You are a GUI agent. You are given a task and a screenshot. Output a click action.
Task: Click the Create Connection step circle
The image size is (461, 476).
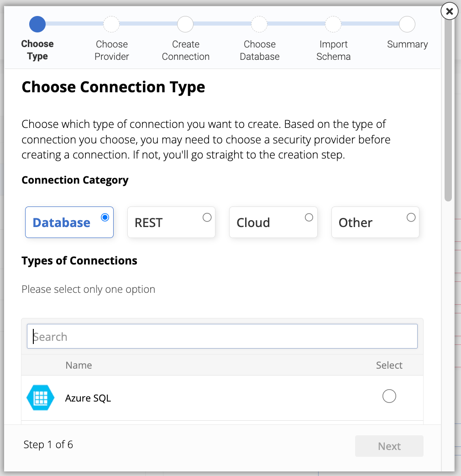[185, 24]
